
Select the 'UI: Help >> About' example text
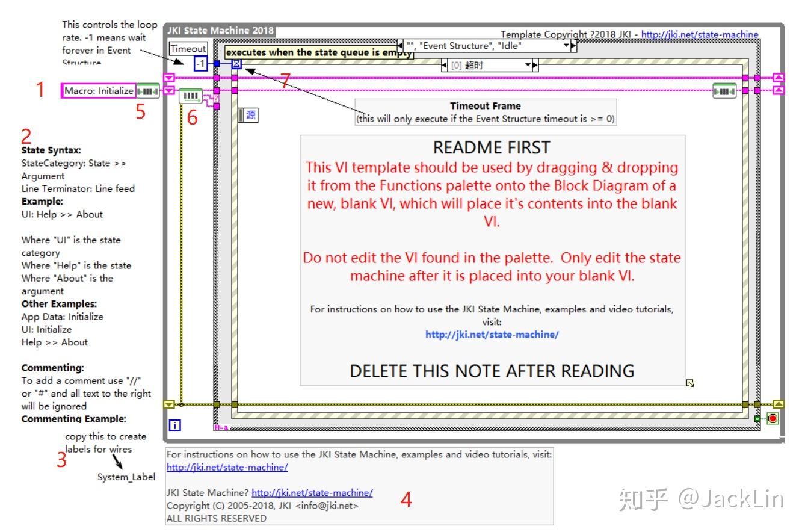tap(62, 214)
